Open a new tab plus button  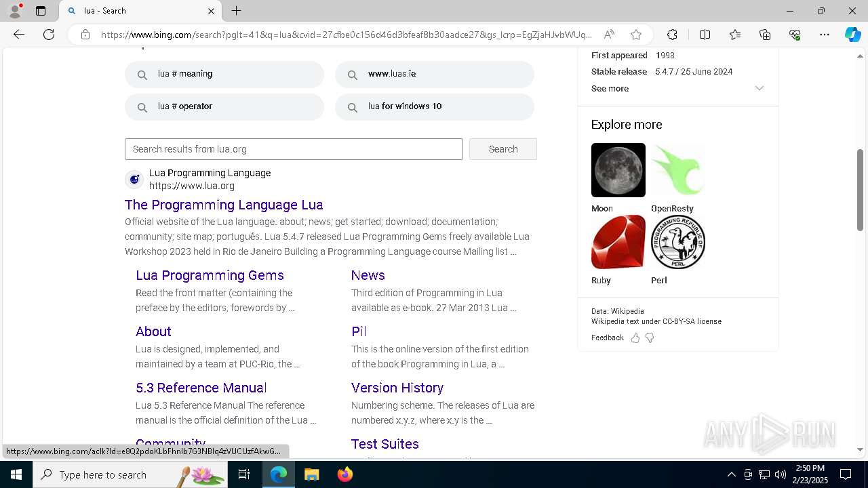click(236, 11)
